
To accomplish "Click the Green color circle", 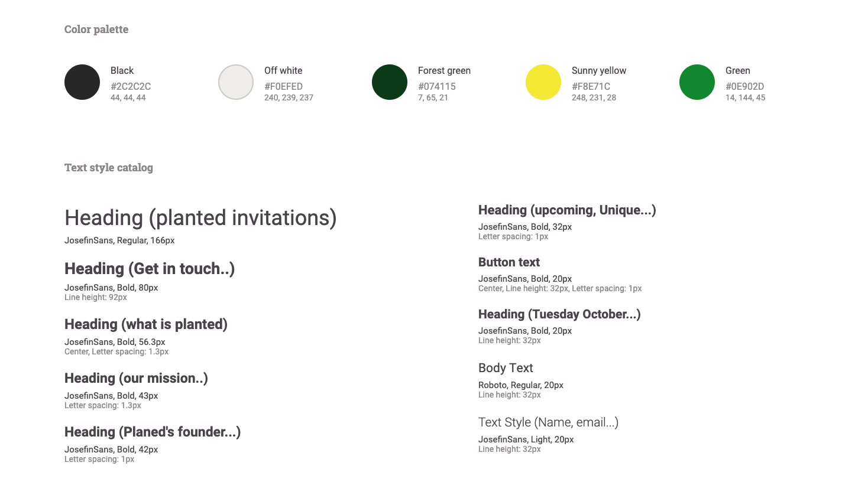I will [697, 82].
